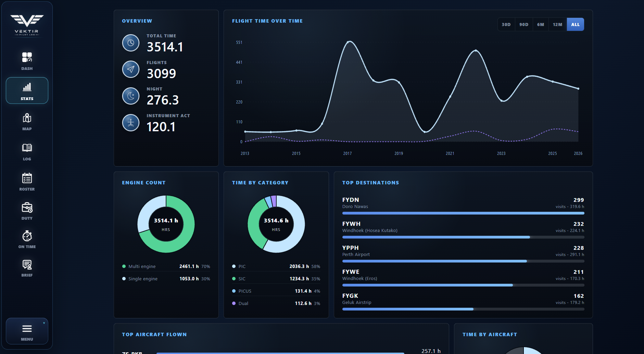Click the Time by Category donut center
The height and width of the screenshot is (354, 644).
pyautogui.click(x=276, y=224)
